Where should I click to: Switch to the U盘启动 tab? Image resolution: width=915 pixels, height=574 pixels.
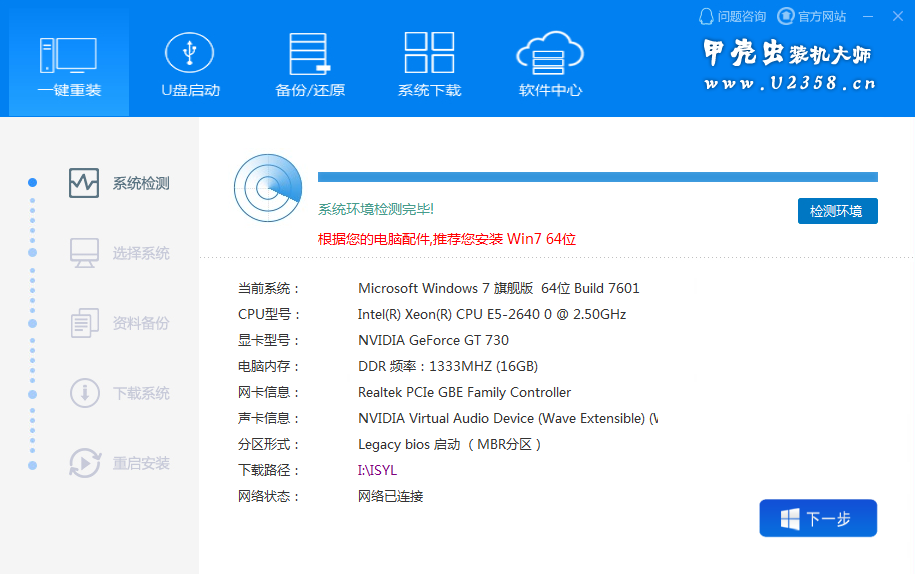coord(189,52)
